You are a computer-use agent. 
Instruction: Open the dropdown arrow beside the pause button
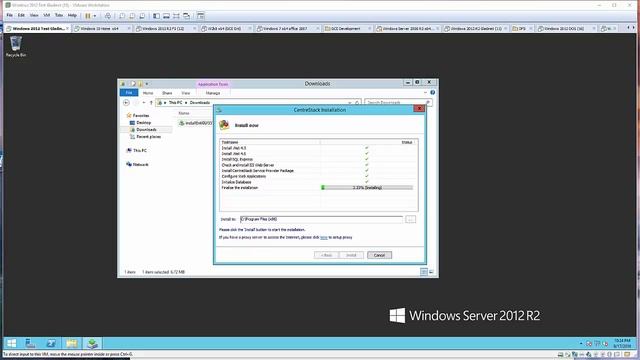click(95, 16)
